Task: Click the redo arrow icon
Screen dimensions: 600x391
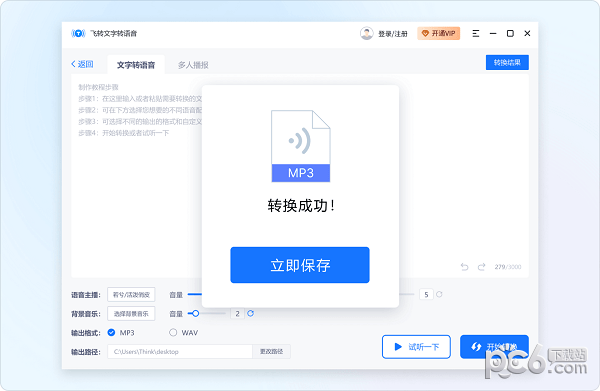Action: [481, 267]
